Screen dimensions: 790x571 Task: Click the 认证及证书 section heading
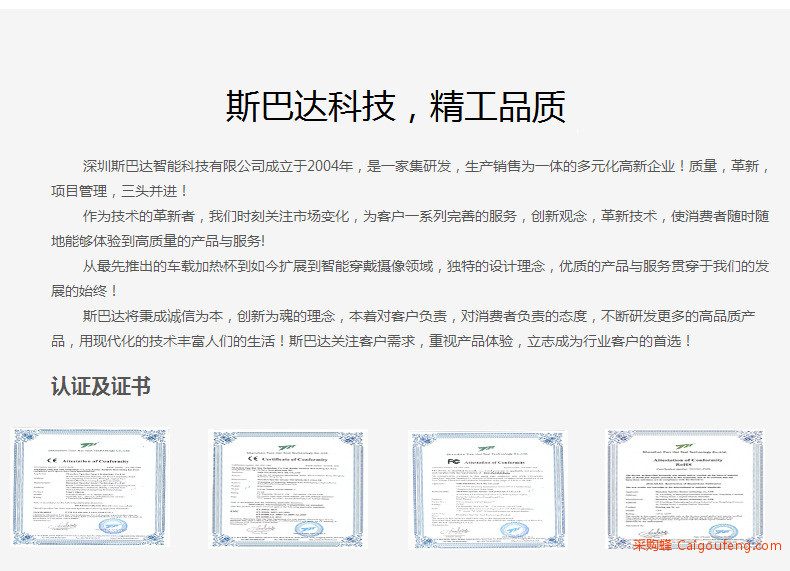101,387
